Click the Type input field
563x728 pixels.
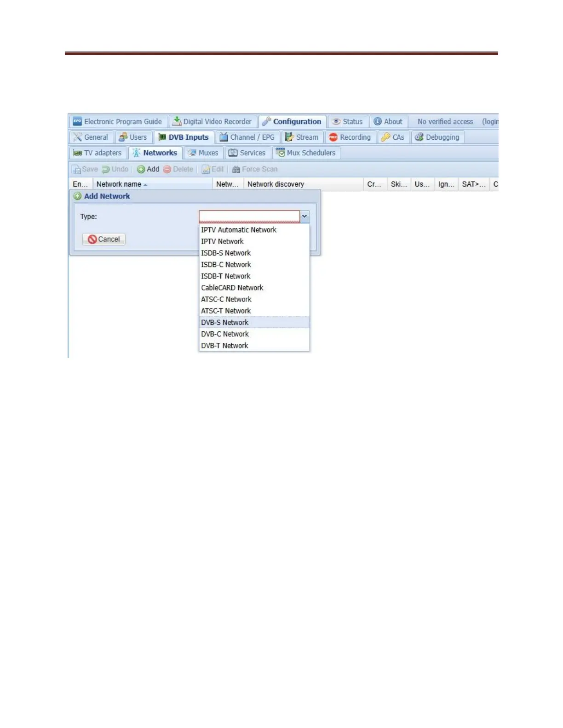pos(249,216)
